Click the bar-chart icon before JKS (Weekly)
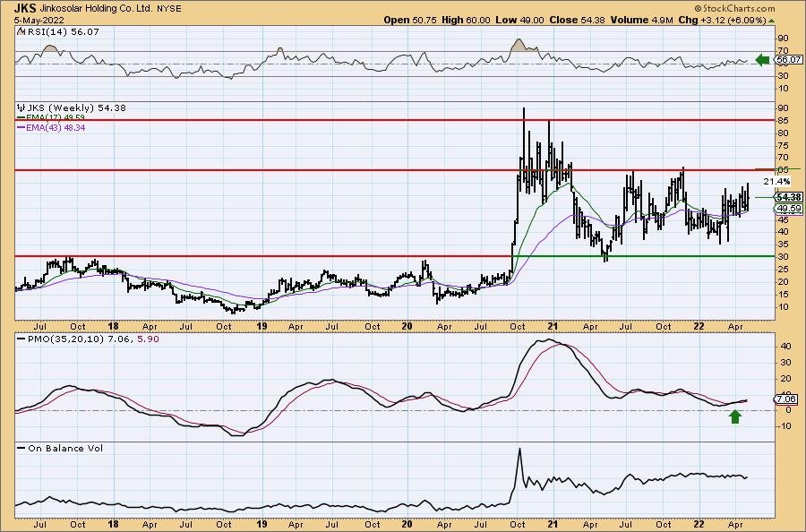 coord(21,108)
